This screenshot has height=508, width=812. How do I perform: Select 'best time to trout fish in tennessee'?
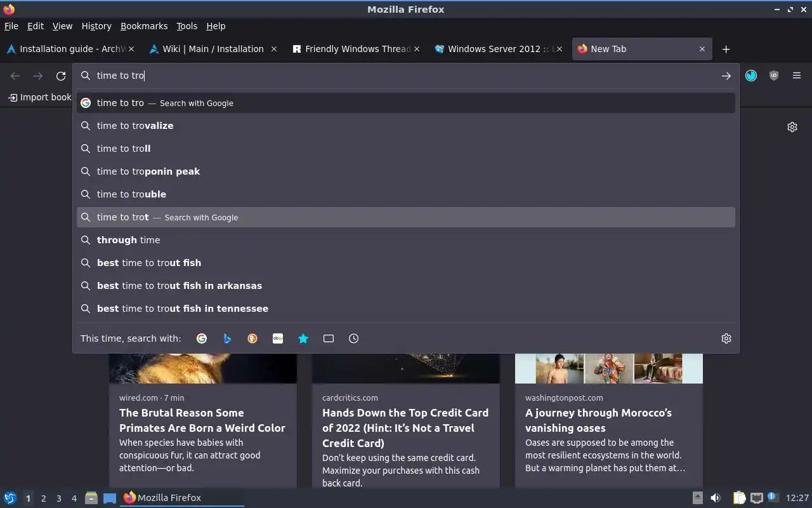point(406,309)
